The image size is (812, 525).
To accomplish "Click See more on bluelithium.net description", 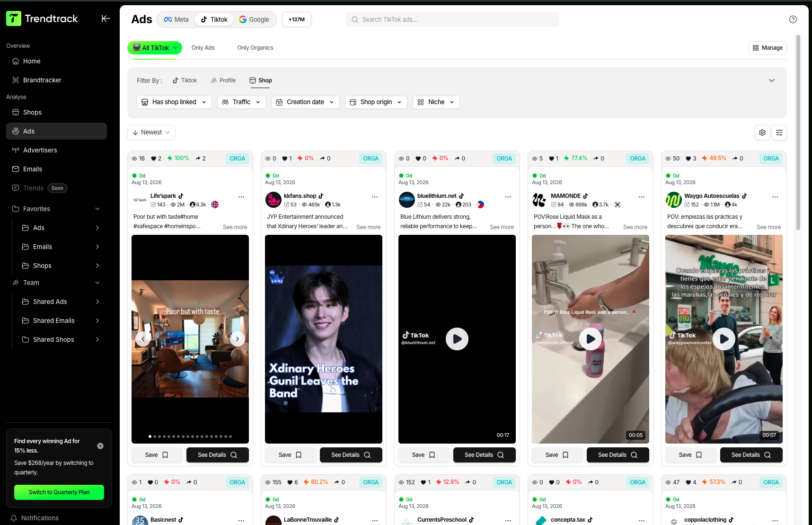I will [x=502, y=227].
